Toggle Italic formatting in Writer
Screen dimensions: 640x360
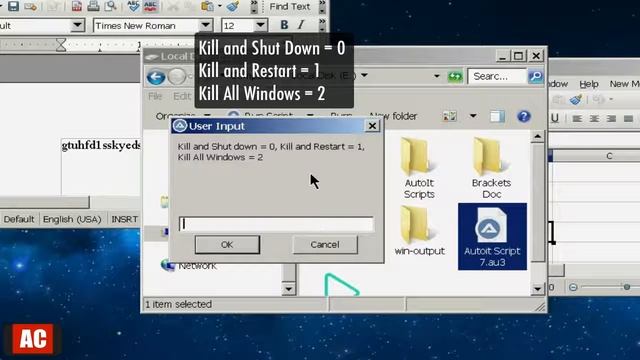[x=301, y=25]
